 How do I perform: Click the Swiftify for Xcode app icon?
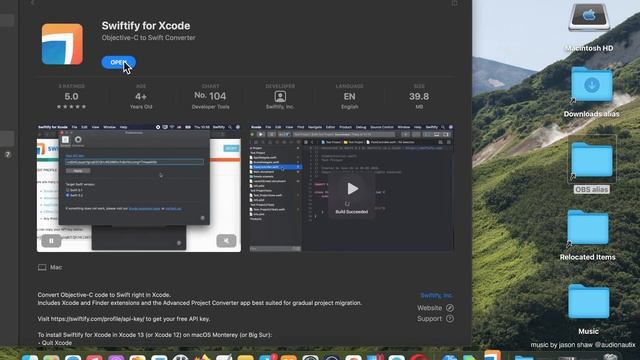tap(62, 44)
